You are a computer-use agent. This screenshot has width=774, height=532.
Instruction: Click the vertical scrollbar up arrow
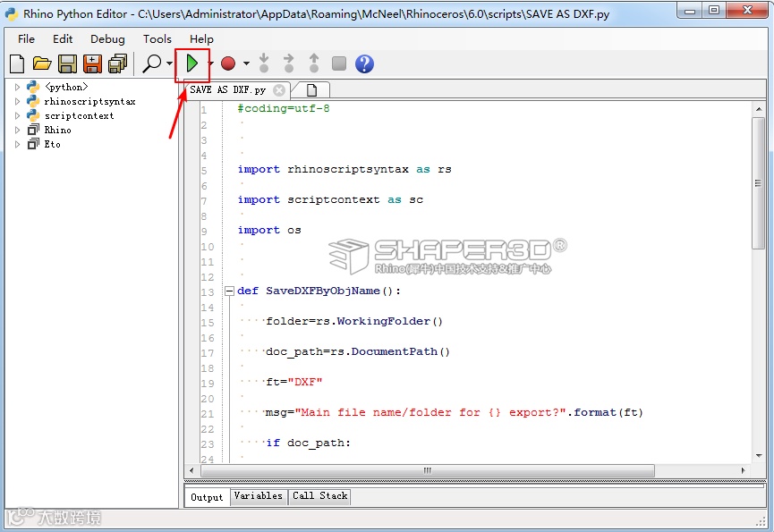(x=759, y=108)
